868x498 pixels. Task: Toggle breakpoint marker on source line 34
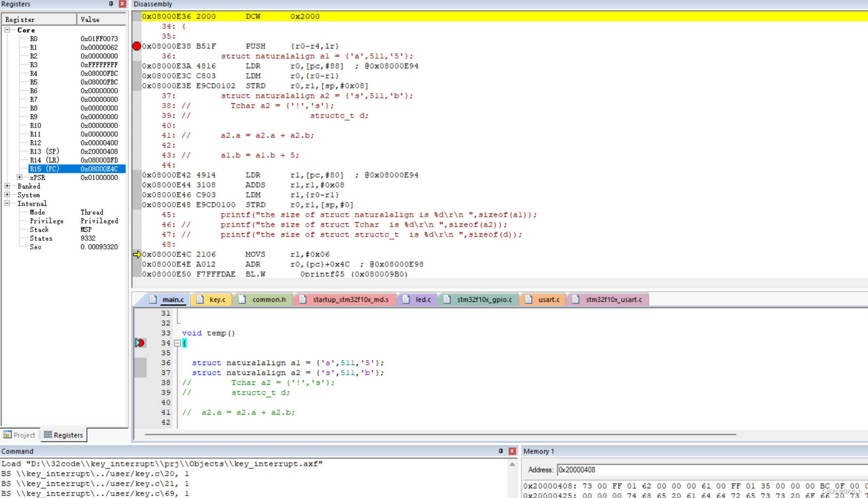pyautogui.click(x=140, y=343)
